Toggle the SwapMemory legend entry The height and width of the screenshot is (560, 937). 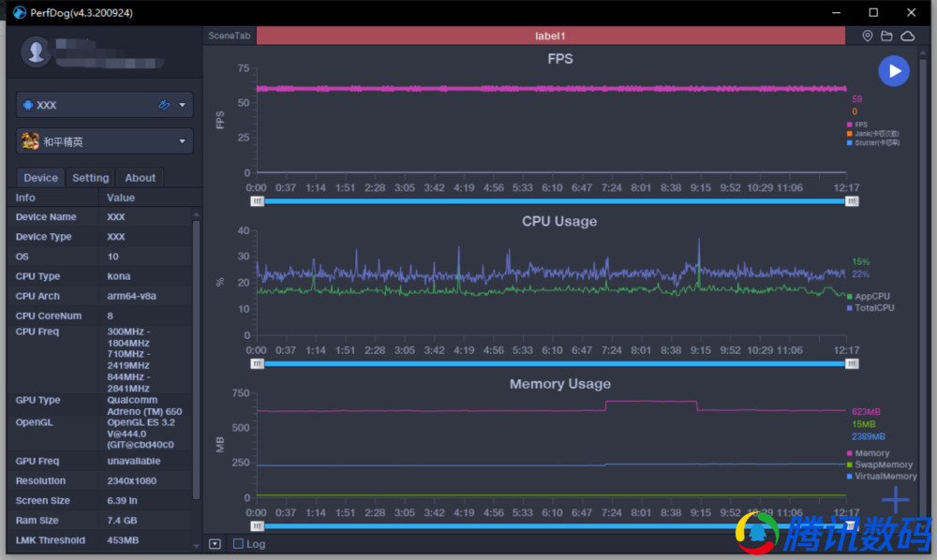point(880,464)
